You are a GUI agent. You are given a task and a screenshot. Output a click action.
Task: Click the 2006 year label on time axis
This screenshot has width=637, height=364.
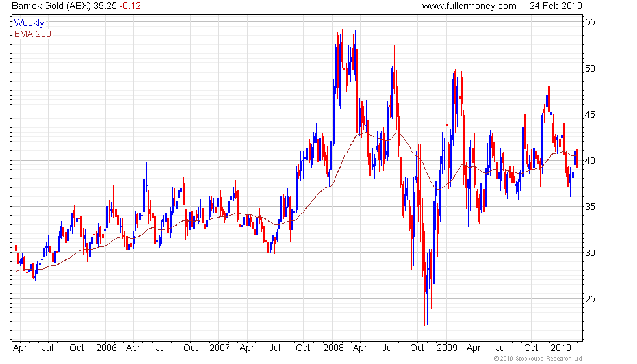107,348
